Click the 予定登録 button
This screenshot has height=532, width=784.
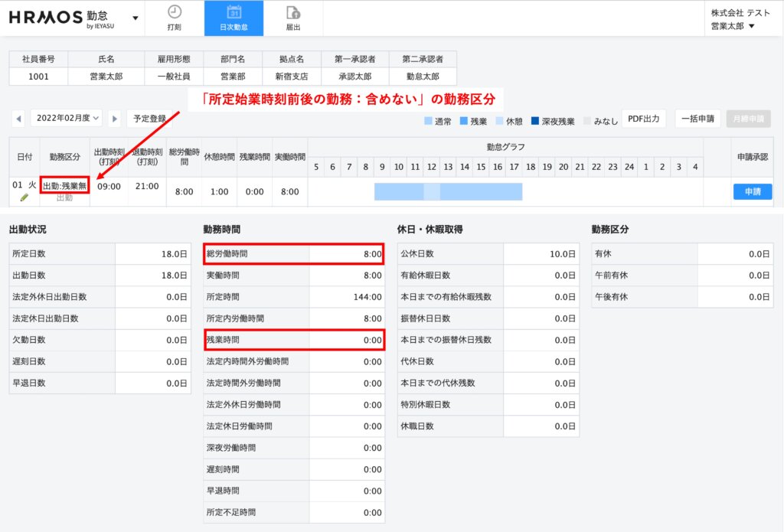click(148, 119)
